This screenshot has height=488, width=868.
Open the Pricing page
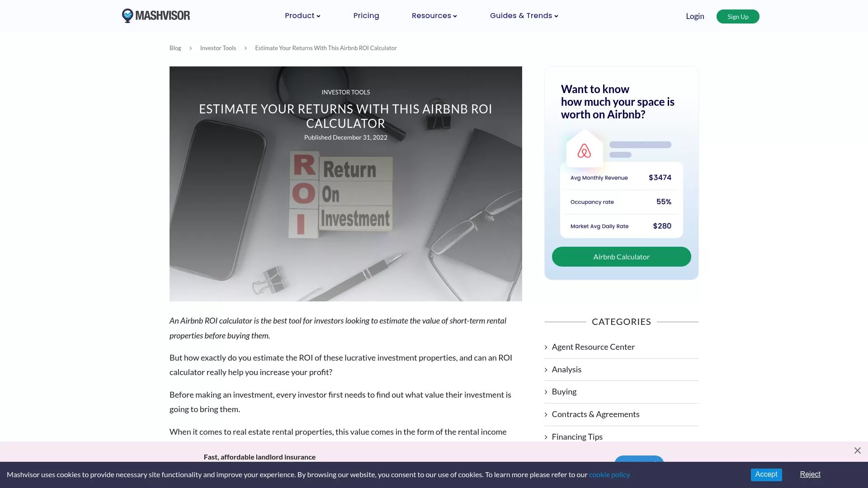366,15
